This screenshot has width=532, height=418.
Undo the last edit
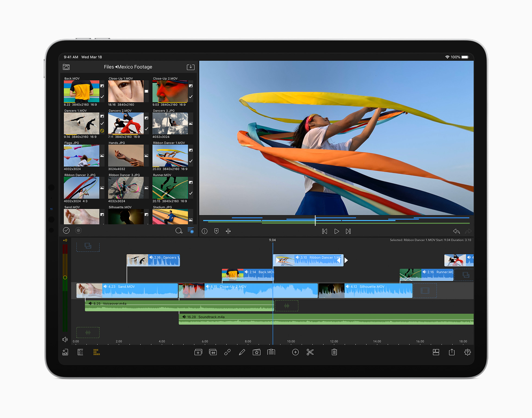(x=456, y=231)
